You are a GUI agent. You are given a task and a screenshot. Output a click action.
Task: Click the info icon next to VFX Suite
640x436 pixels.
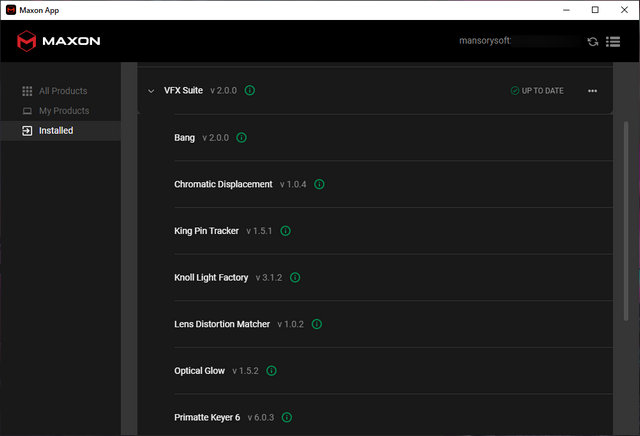(250, 91)
